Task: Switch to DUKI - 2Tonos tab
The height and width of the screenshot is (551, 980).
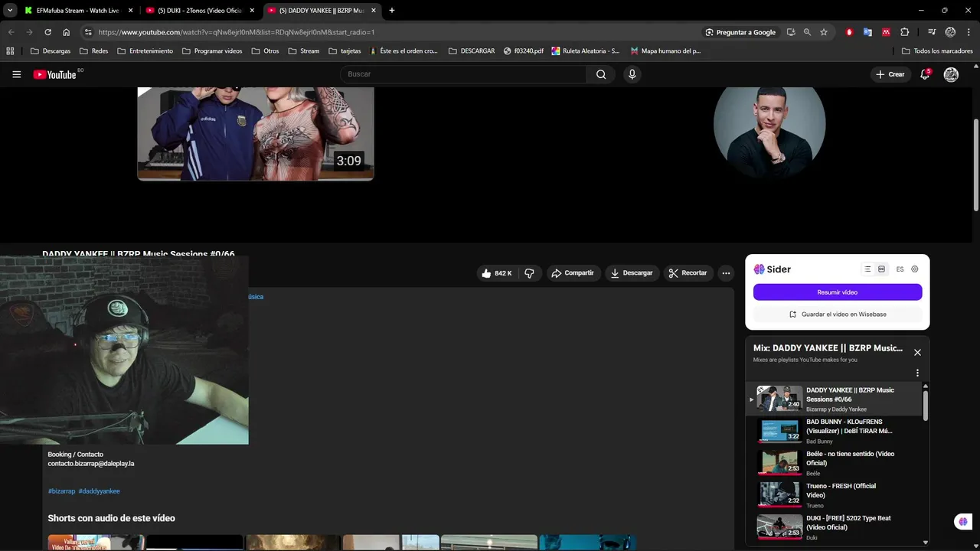Action: pos(201,11)
